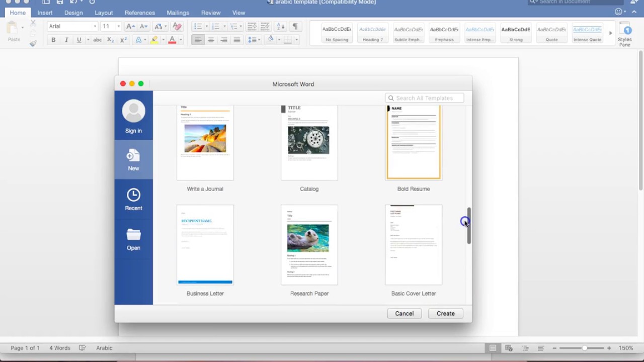Toggle Bold formatting

(53, 40)
